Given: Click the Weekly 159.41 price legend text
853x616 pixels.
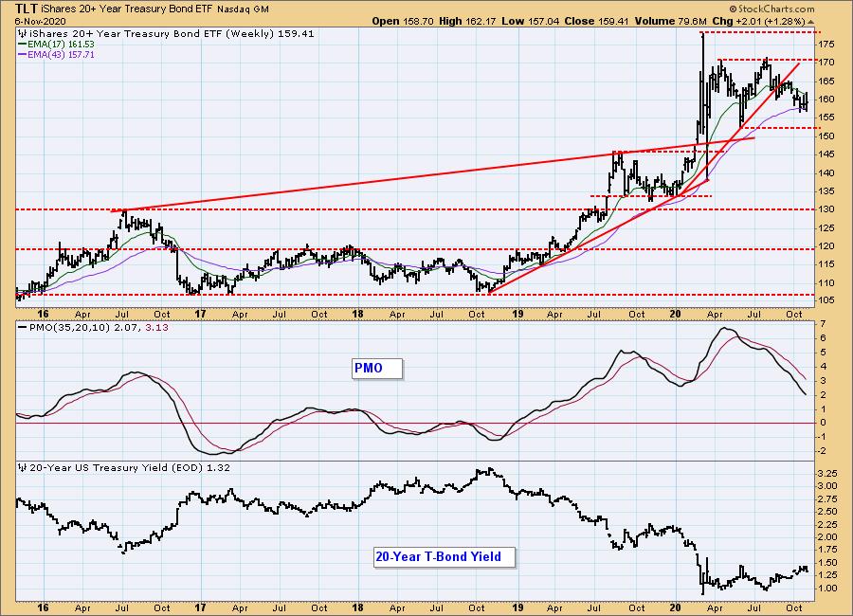Looking at the screenshot, I should coord(171,34).
